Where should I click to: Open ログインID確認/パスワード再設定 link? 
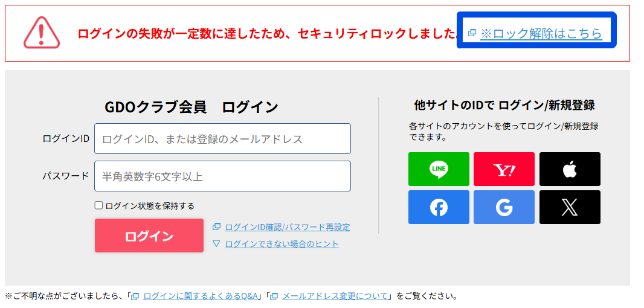287,227
